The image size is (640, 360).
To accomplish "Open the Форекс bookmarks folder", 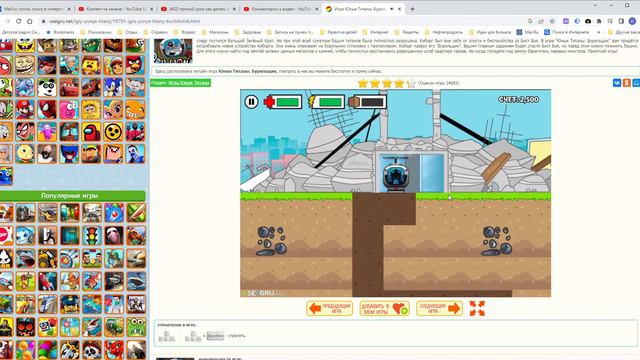I will tap(185, 32).
